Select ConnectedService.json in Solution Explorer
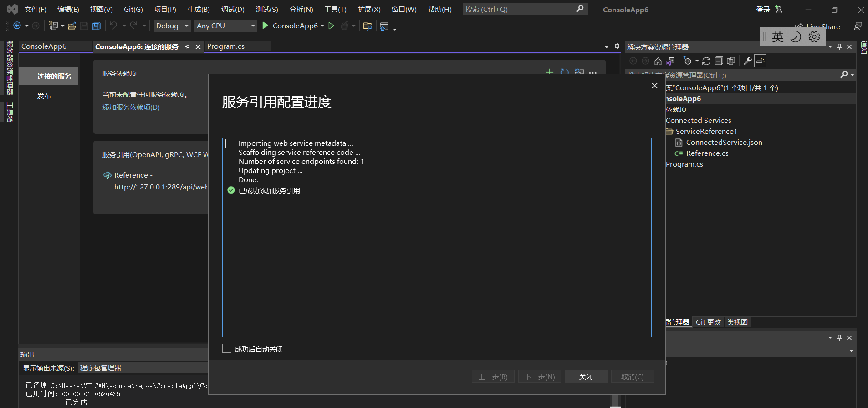 (x=724, y=143)
